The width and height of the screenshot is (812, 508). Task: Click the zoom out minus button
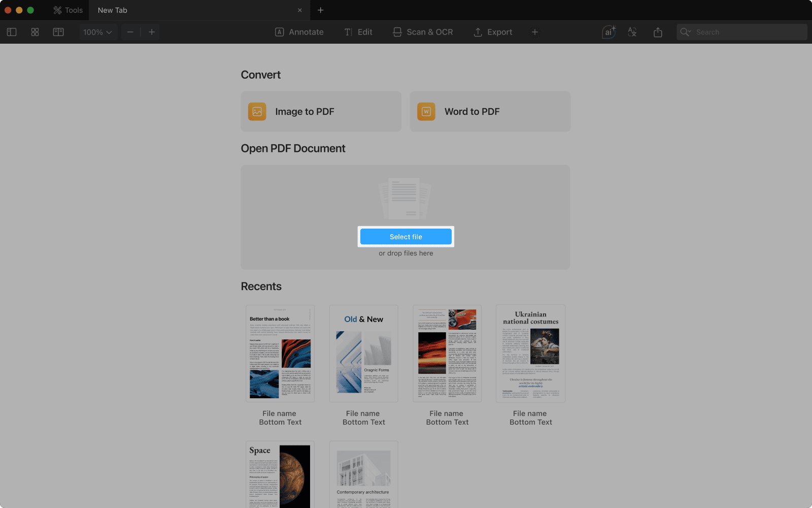(130, 32)
